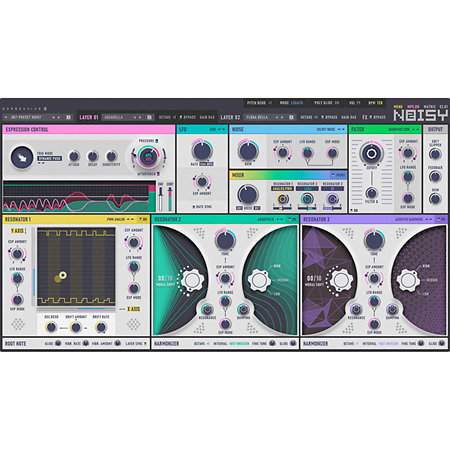Click the Layer 01 preset save icon

pos(149,117)
